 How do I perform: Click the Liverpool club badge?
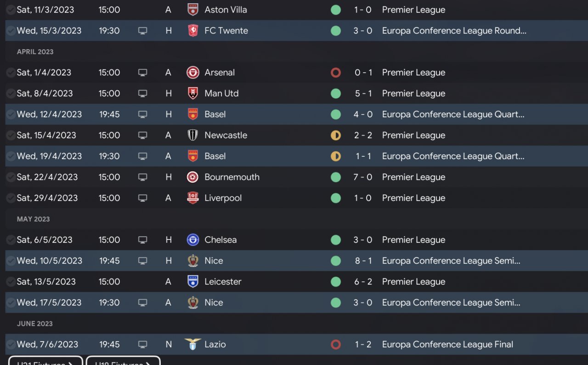[x=193, y=198]
